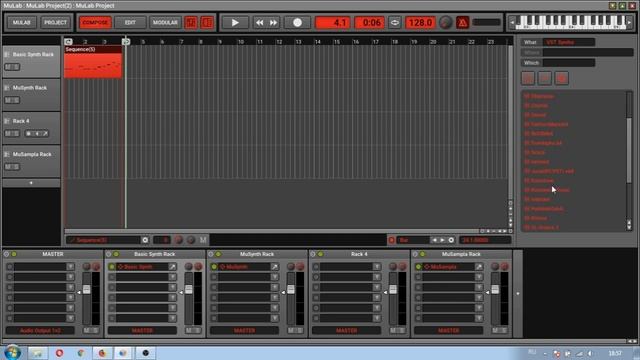Click the red snap icon left of Bar field
The width and height of the screenshot is (640, 360).
coord(391,240)
